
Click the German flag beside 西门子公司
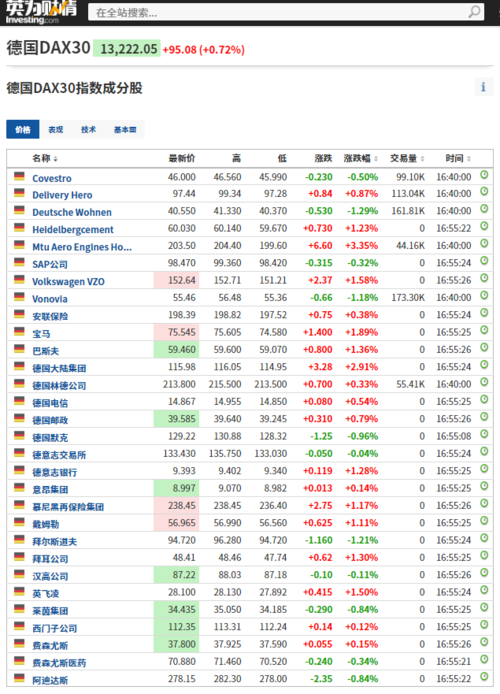19,626
